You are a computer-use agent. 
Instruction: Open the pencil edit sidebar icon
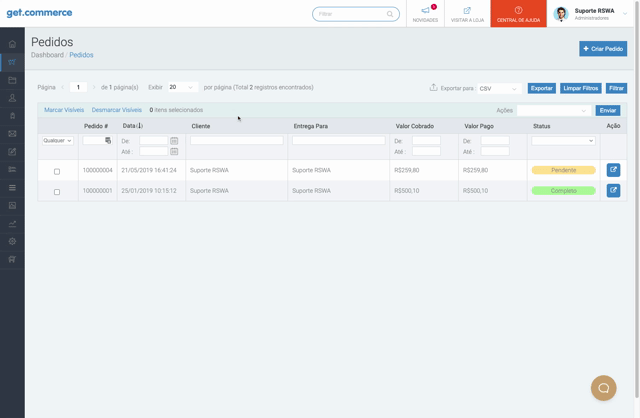point(12,151)
